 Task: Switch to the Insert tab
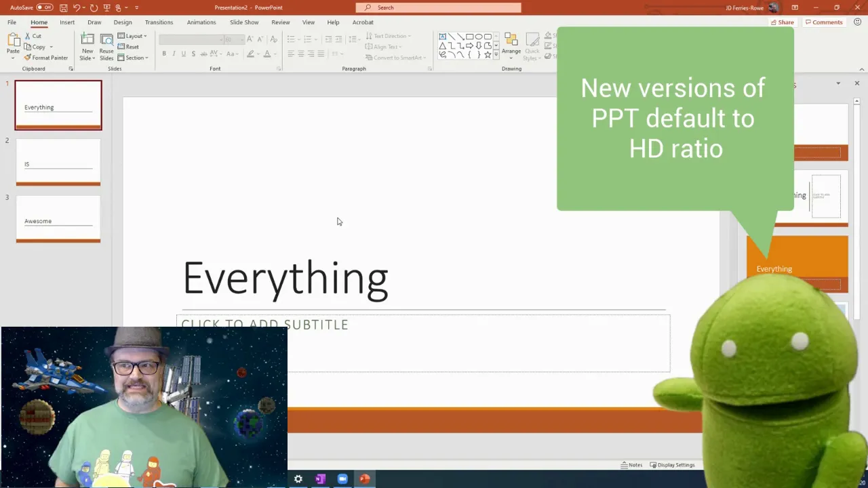point(67,22)
